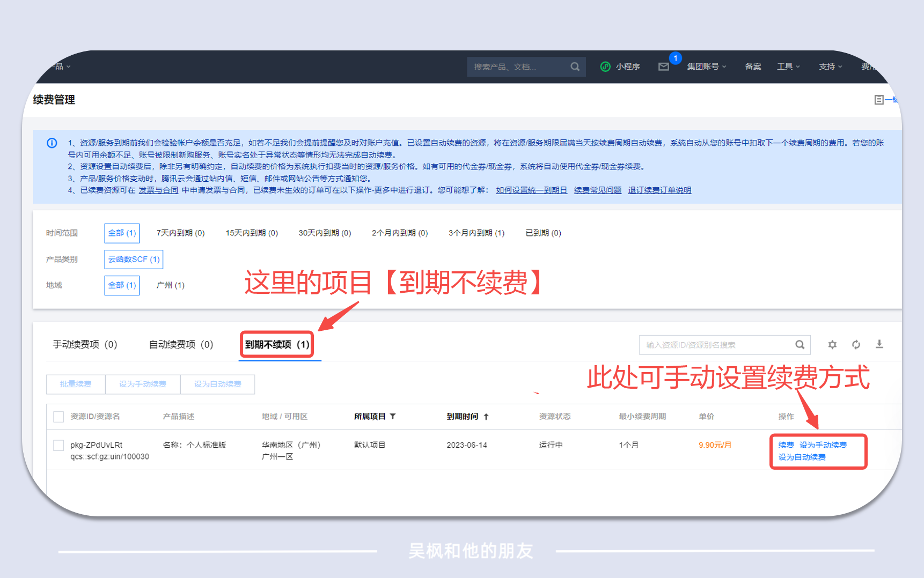Click expiry date 2023-06-14

coord(467,445)
